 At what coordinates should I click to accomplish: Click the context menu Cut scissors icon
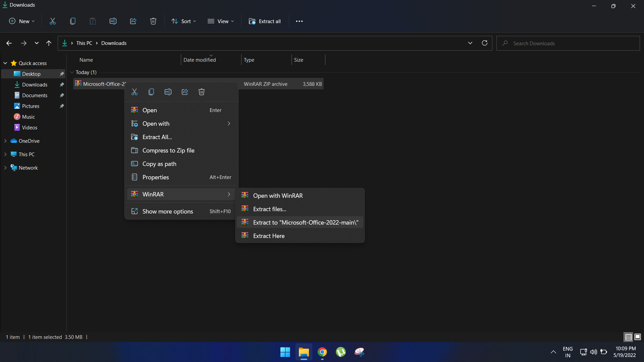(135, 92)
